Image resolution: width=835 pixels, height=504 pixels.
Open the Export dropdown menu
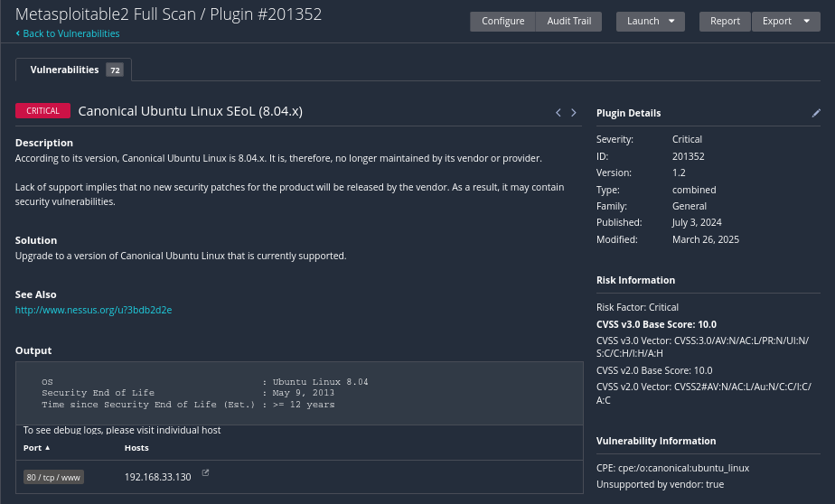click(x=785, y=22)
